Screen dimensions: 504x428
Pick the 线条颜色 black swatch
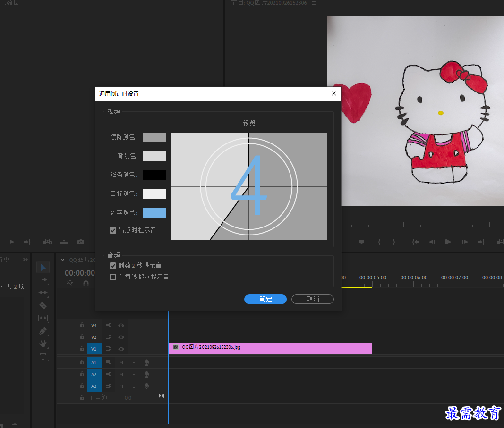coord(154,175)
